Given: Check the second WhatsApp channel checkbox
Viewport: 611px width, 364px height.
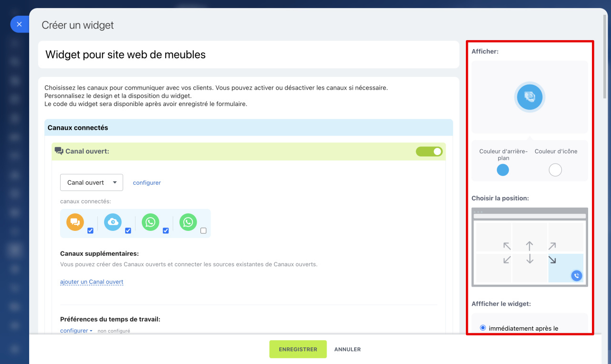Looking at the screenshot, I should (x=203, y=231).
